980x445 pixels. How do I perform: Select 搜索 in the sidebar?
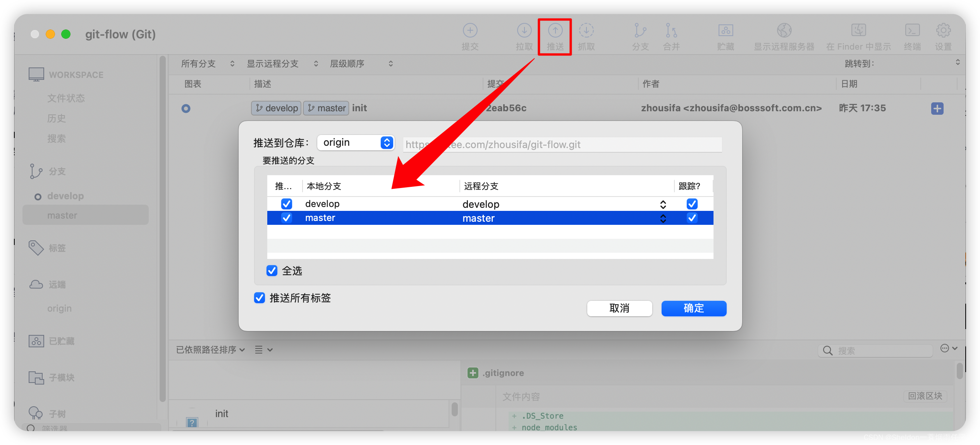[57, 138]
